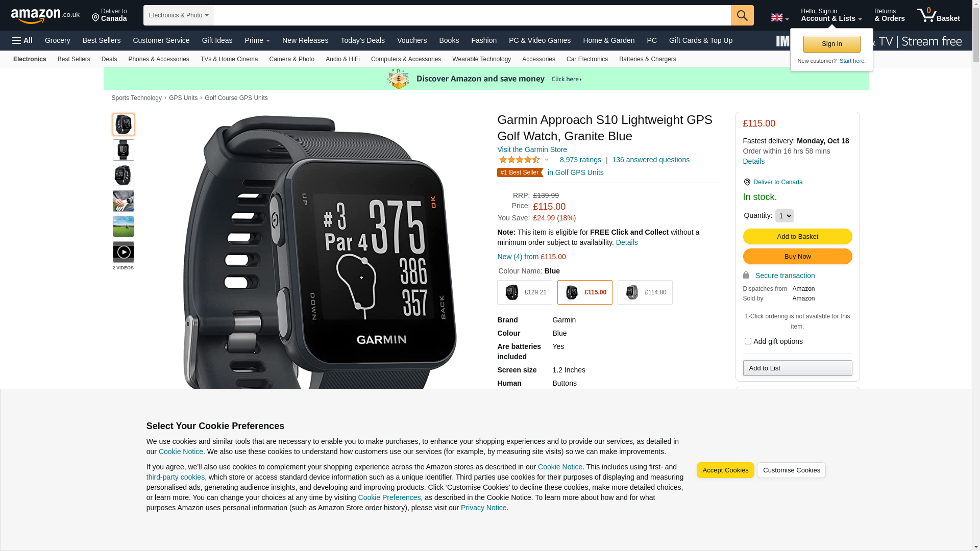
Task: Click the Amazon.co.uk logo
Action: coord(45,16)
